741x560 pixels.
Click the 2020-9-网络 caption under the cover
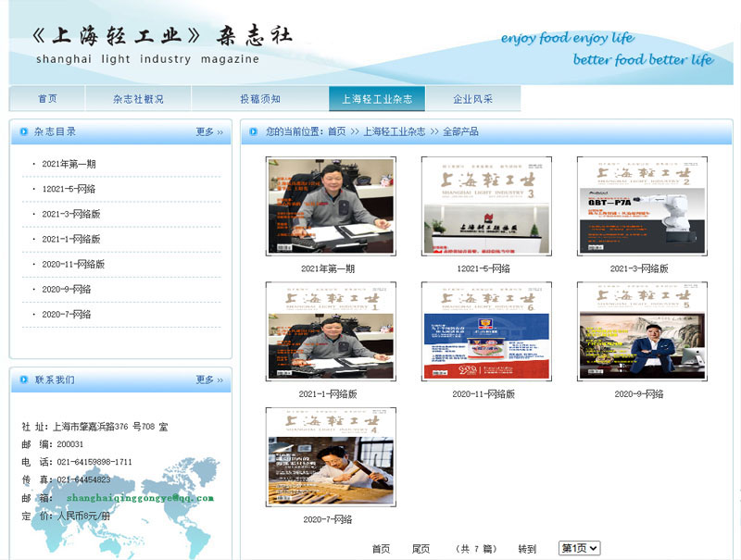coord(639,393)
